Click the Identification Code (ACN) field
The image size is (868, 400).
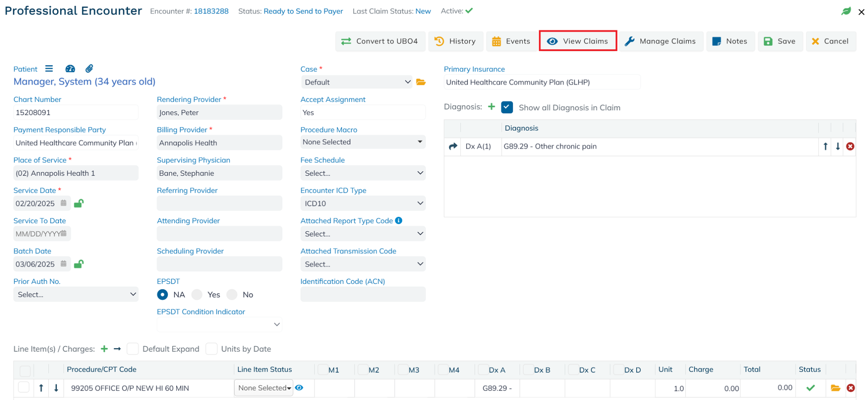pyautogui.click(x=363, y=294)
